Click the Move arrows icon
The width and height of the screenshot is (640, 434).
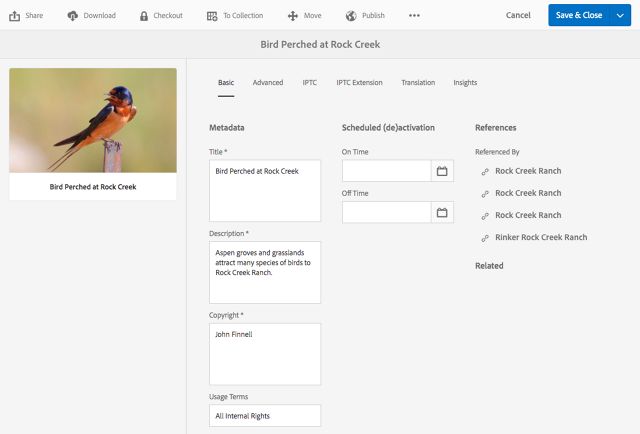292,16
